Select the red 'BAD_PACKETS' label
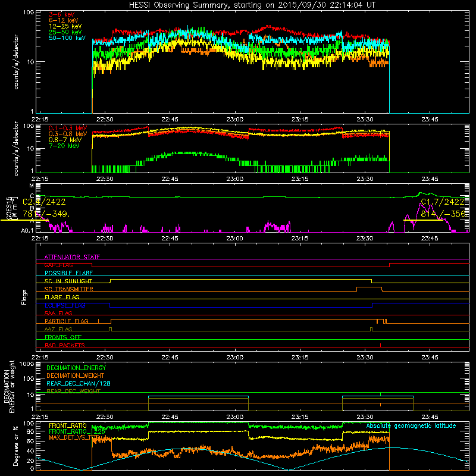476x476 pixels. pyautogui.click(x=65, y=345)
